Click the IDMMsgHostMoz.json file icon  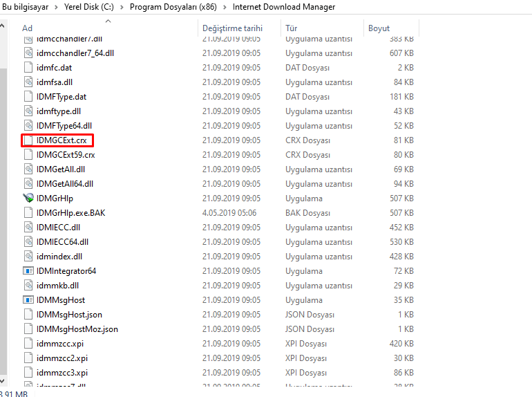click(28, 329)
